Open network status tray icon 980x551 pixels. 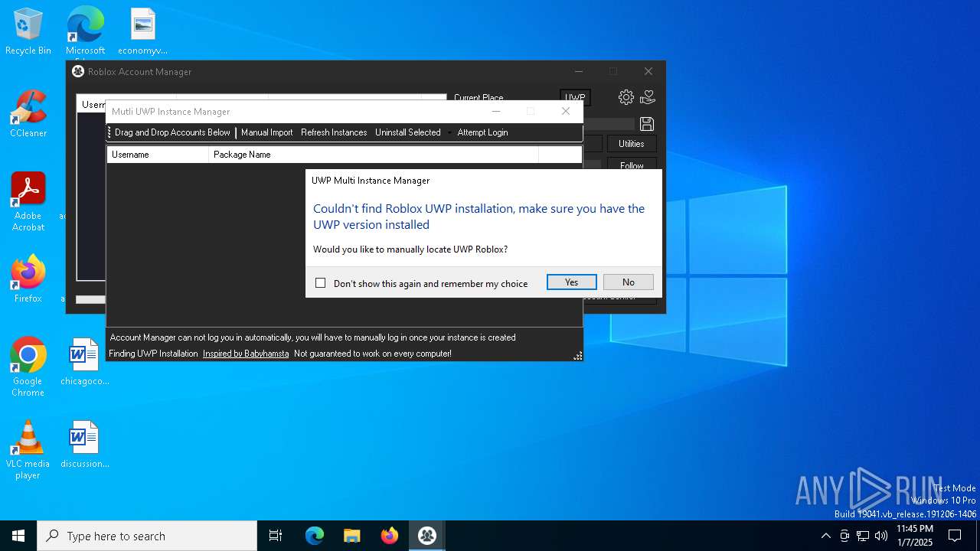[x=863, y=536]
